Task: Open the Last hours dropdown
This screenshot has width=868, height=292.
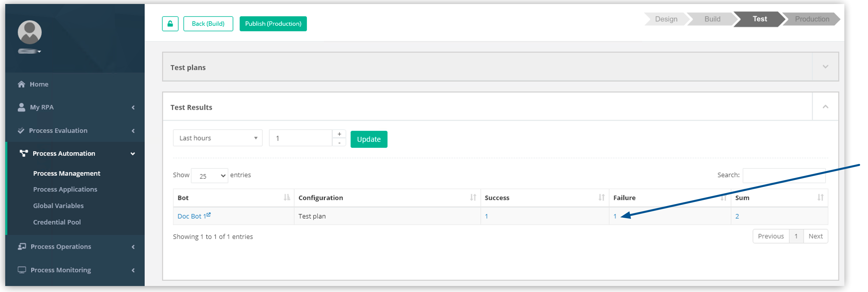Action: click(x=217, y=138)
